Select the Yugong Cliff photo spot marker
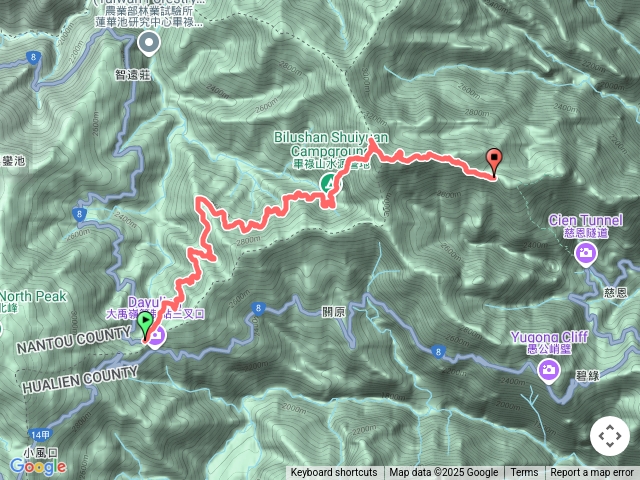The width and height of the screenshot is (640, 480). (549, 371)
